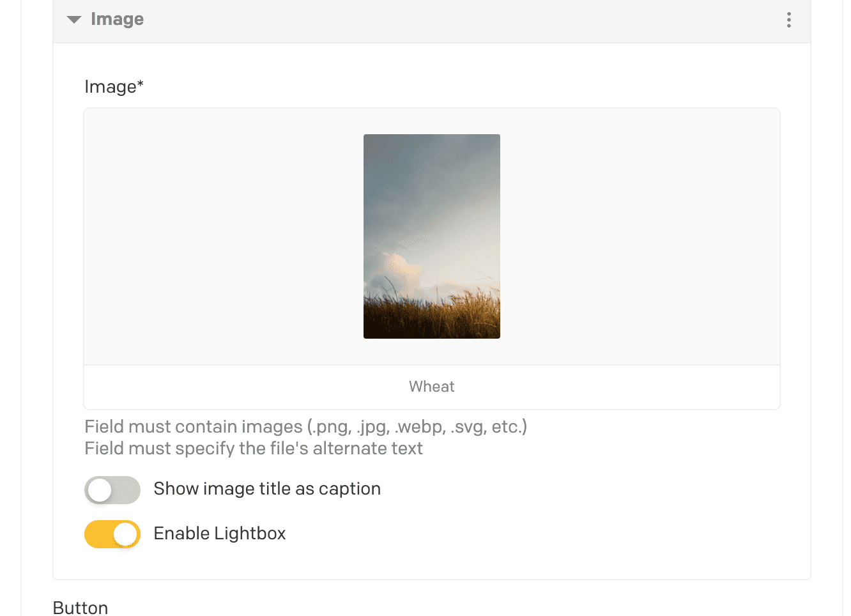Click the "Button" section label
Image resolution: width=851 pixels, height=616 pixels.
[80, 607]
